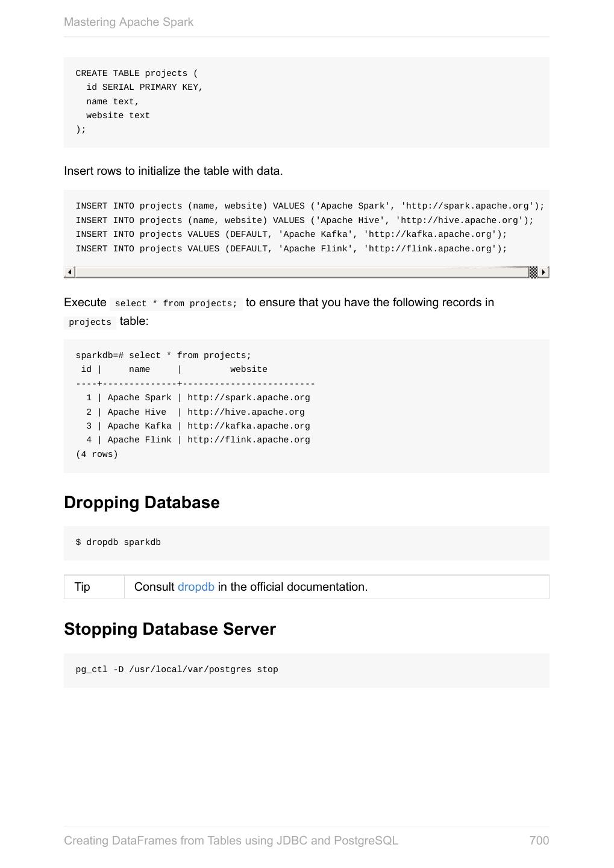Viewport: 614px width, 868px height.
Task: Click the CREATE TABLE projects code line
Action: [x=136, y=74]
